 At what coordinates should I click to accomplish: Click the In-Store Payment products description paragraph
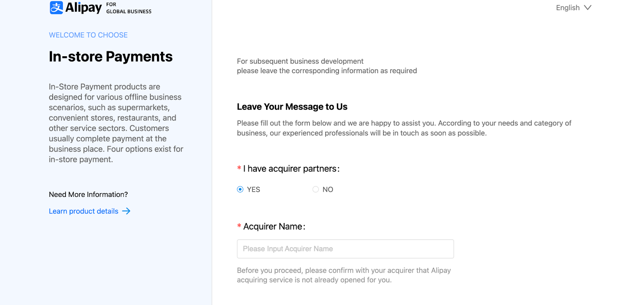pos(116,123)
